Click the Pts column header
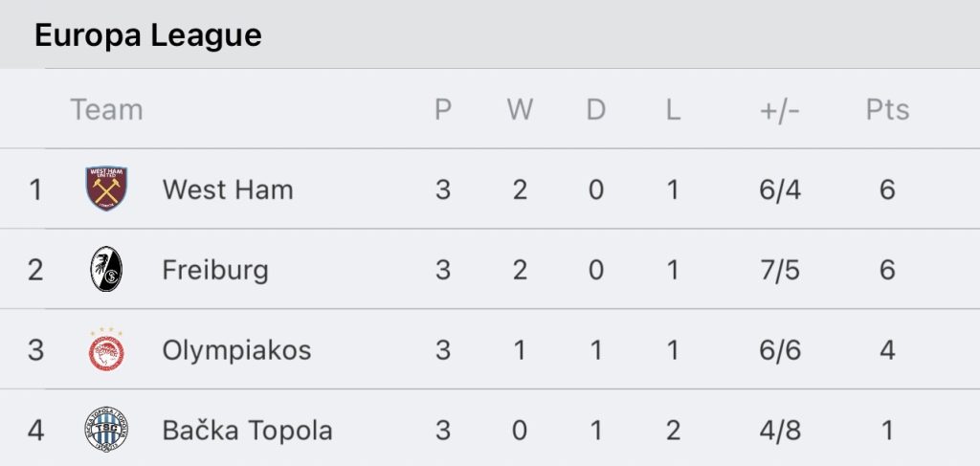 [x=887, y=110]
